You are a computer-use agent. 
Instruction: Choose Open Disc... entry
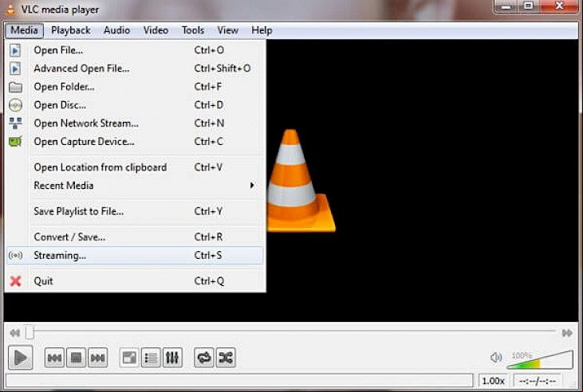point(135,105)
